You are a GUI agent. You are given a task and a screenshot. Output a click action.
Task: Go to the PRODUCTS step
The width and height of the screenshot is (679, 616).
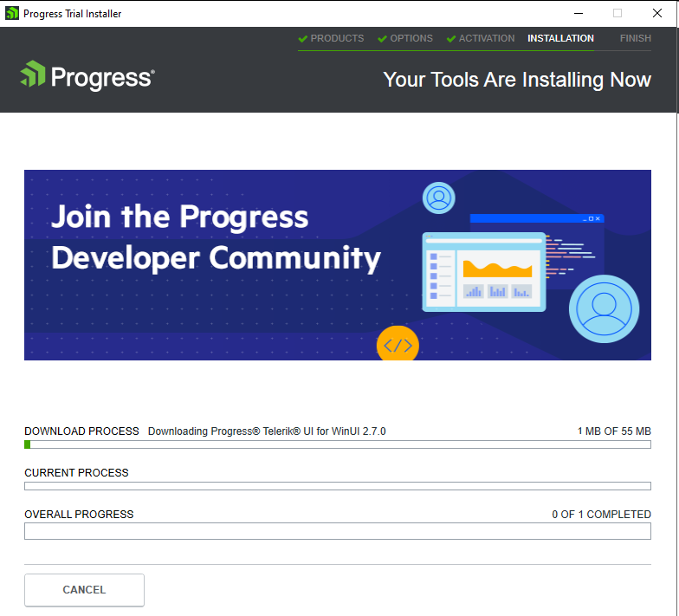[337, 38]
